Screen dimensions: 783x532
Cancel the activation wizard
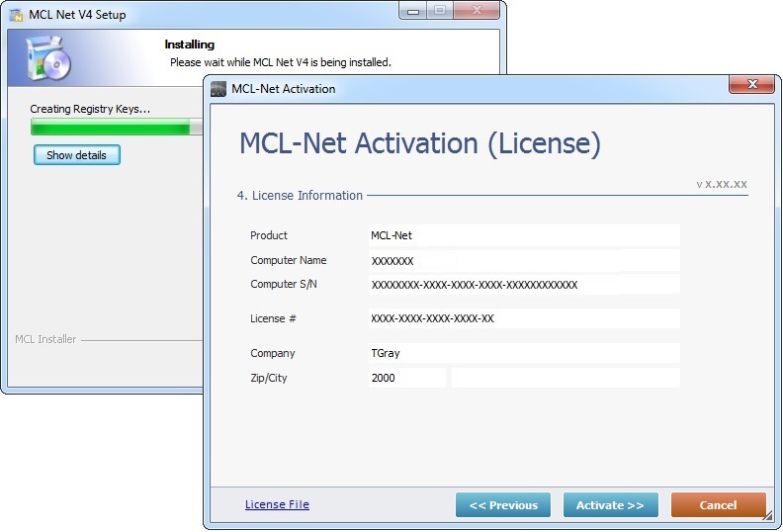pos(718,505)
